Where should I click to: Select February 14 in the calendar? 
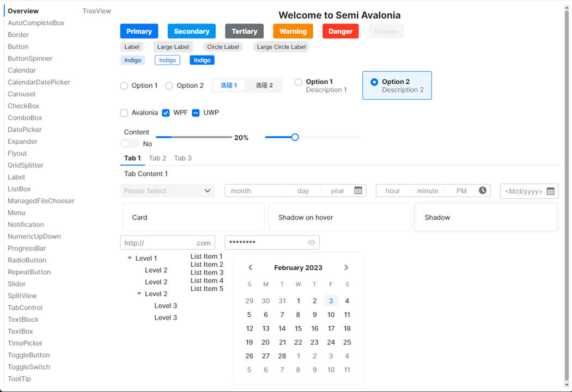point(282,328)
